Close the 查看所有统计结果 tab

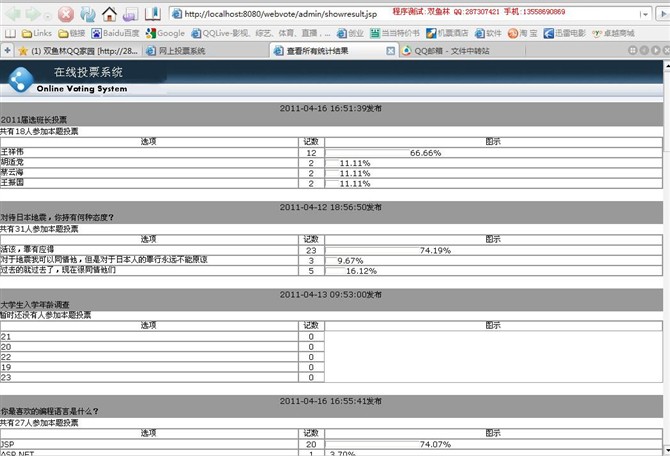pyautogui.click(x=390, y=50)
